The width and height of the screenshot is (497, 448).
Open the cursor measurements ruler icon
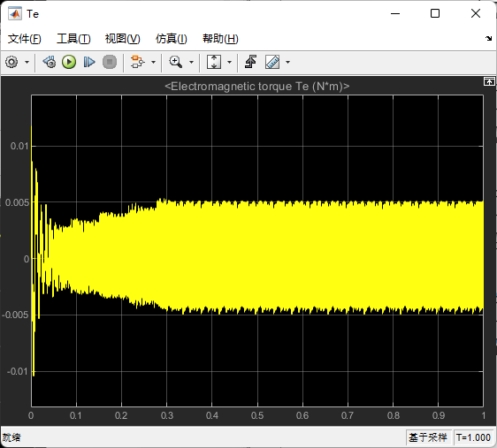[272, 62]
